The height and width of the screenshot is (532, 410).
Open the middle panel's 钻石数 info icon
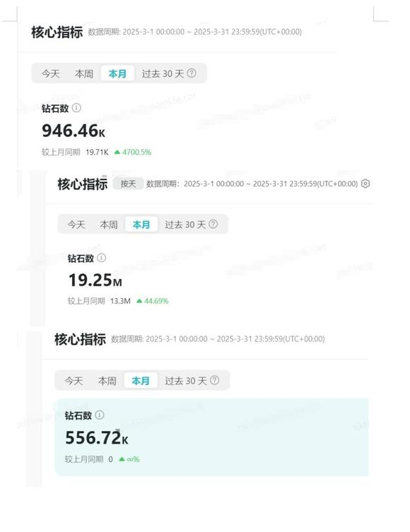(102, 258)
